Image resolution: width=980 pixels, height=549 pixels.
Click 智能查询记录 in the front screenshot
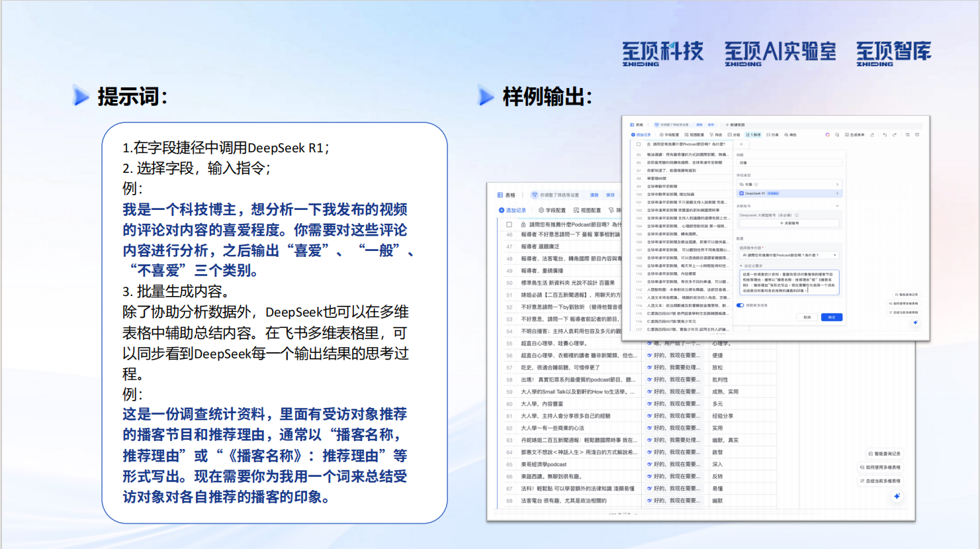click(x=907, y=295)
